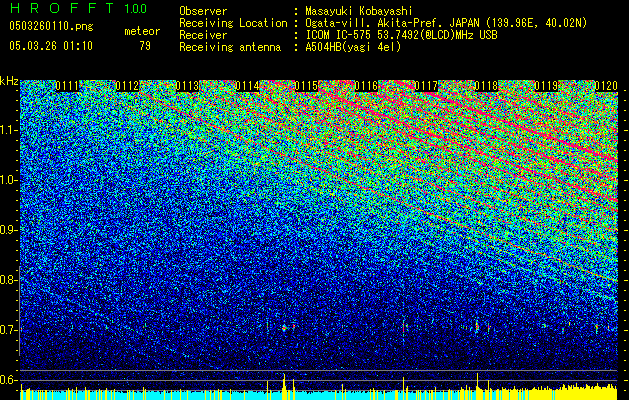Image resolution: width=629 pixels, height=400 pixels.
Task: Click the HROFFT 1.0.0 title text
Action: 78,8
